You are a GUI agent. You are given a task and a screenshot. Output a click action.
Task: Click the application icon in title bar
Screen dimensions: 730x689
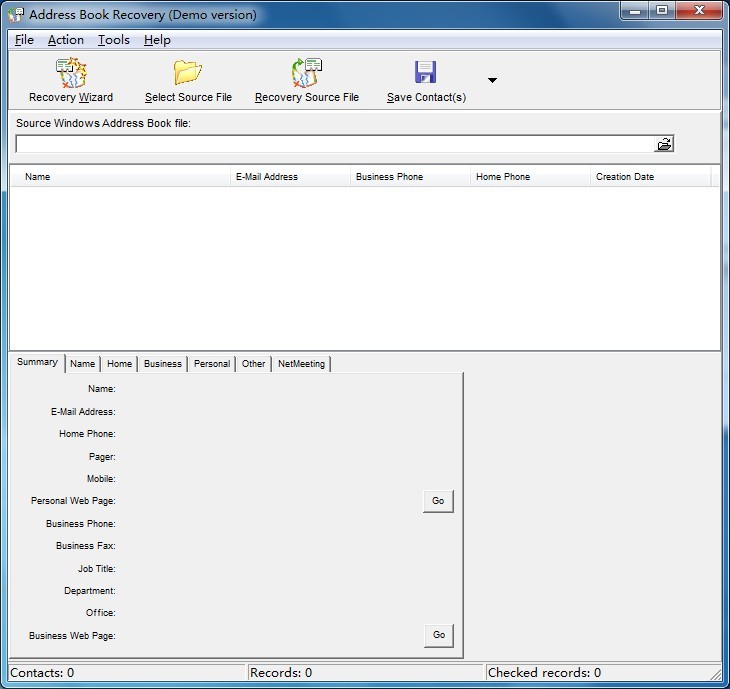[16, 14]
